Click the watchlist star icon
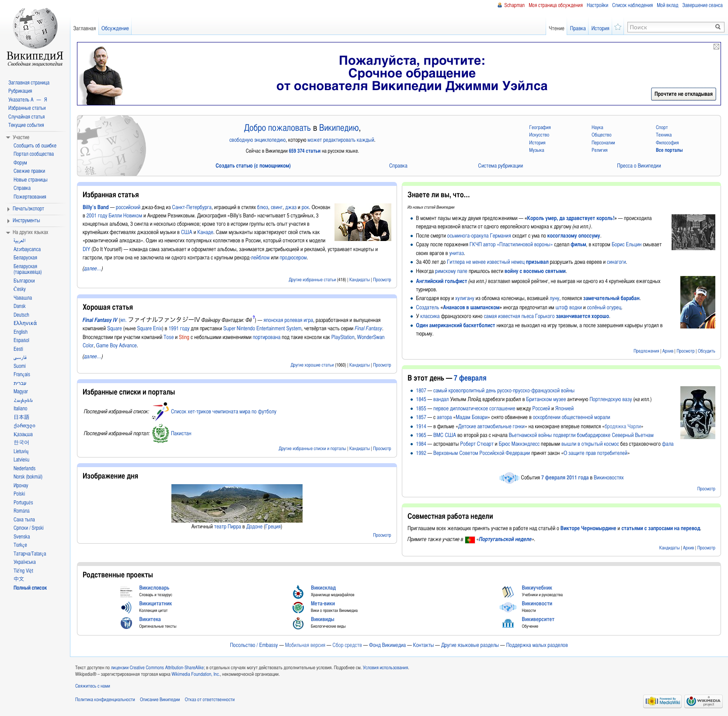The image size is (728, 716). [x=618, y=27]
